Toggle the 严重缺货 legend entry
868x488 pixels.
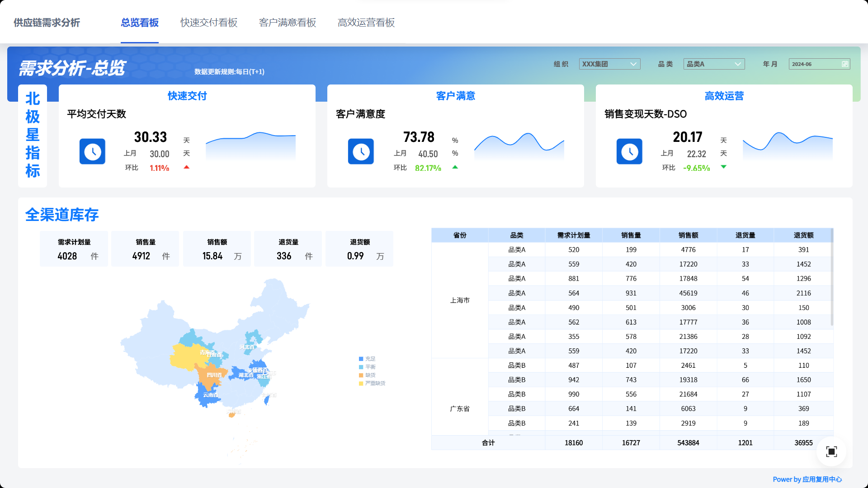[x=374, y=383]
